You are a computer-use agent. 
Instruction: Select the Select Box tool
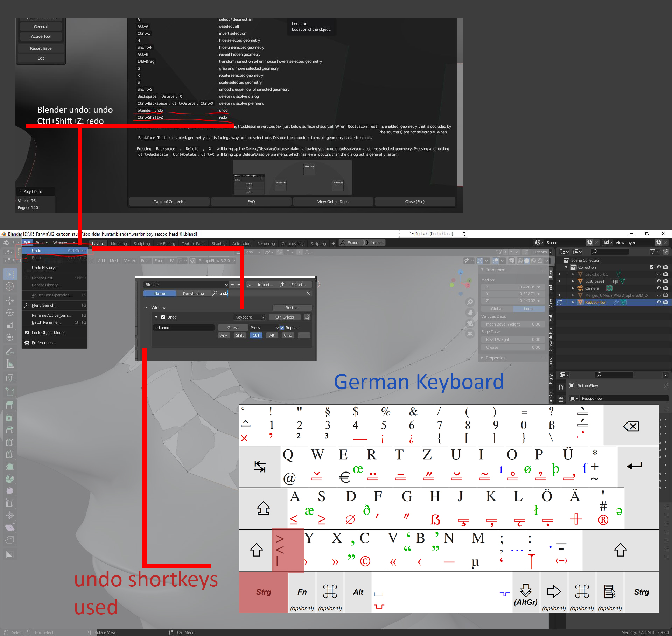[x=10, y=274]
